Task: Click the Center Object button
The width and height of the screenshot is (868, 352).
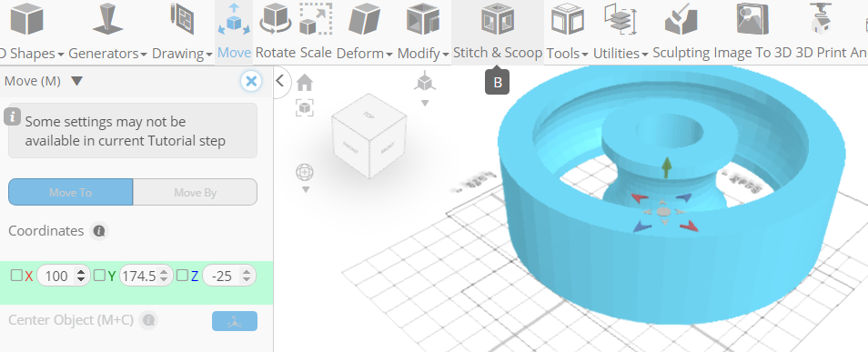Action: pyautogui.click(x=235, y=321)
